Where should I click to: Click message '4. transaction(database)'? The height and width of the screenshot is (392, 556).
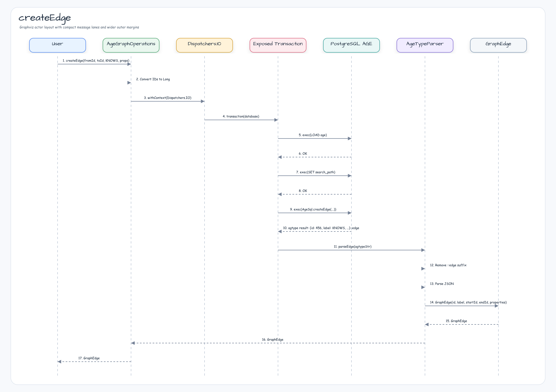(x=241, y=116)
